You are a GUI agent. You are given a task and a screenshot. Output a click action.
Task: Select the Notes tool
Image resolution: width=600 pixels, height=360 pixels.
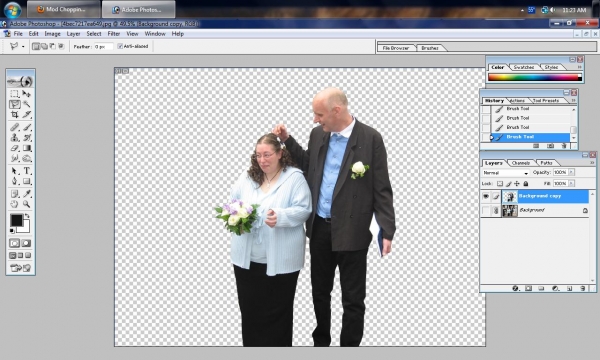(x=15, y=194)
